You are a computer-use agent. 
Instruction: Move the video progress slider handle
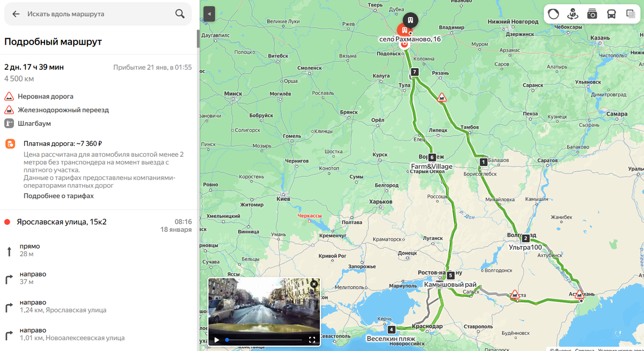tap(227, 340)
